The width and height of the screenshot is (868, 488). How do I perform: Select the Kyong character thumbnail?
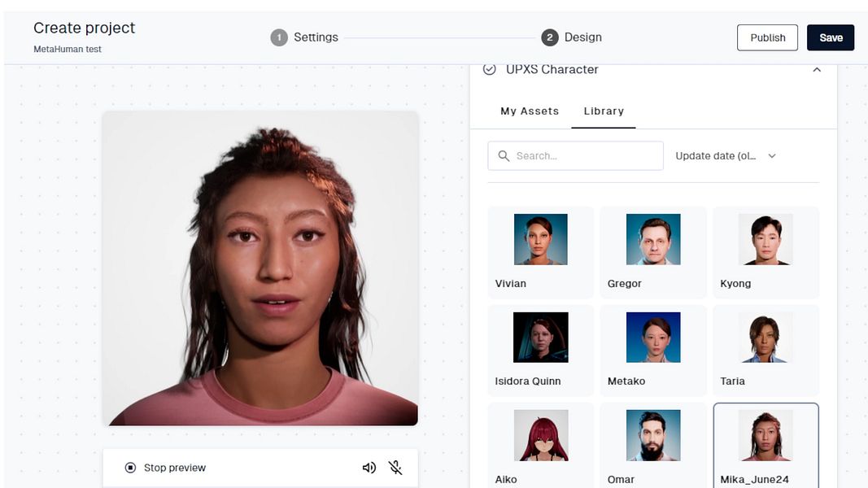765,240
